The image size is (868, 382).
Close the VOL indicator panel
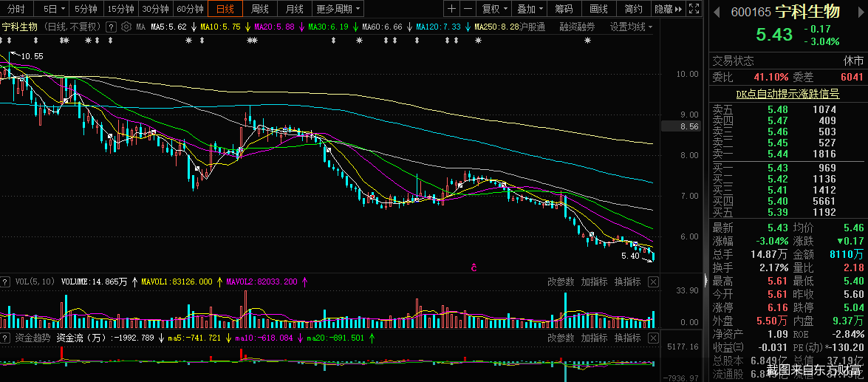click(653, 282)
